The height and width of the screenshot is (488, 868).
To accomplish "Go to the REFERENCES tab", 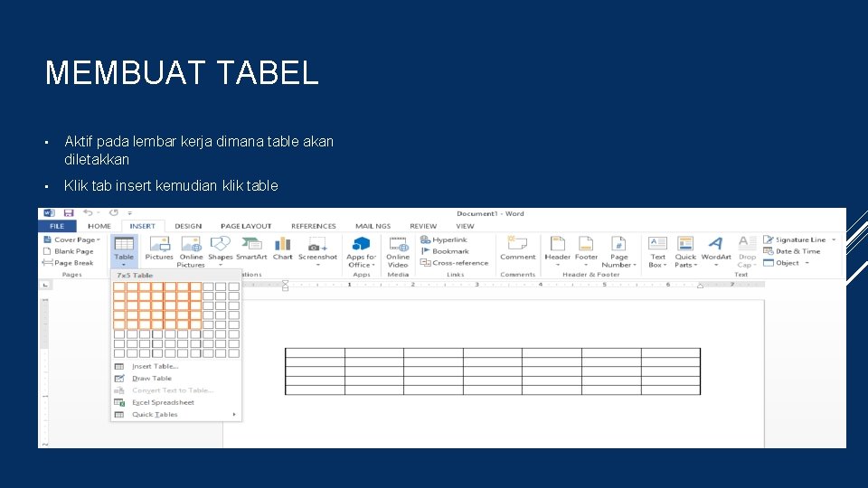I will point(314,226).
